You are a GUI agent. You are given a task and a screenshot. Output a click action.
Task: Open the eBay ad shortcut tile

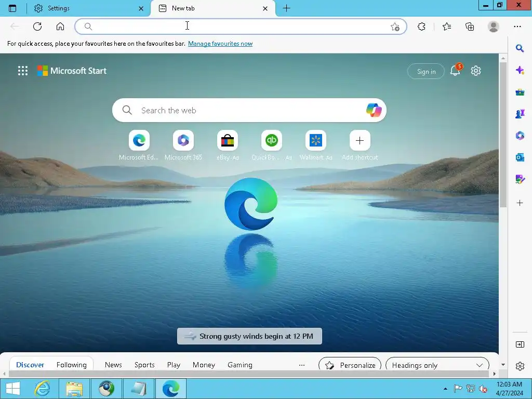point(228,145)
